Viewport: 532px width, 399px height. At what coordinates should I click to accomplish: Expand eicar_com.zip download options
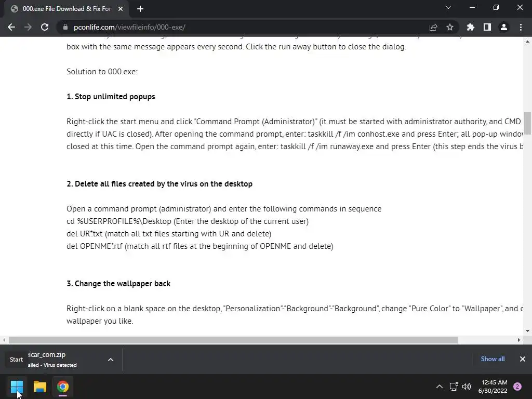coord(111,360)
